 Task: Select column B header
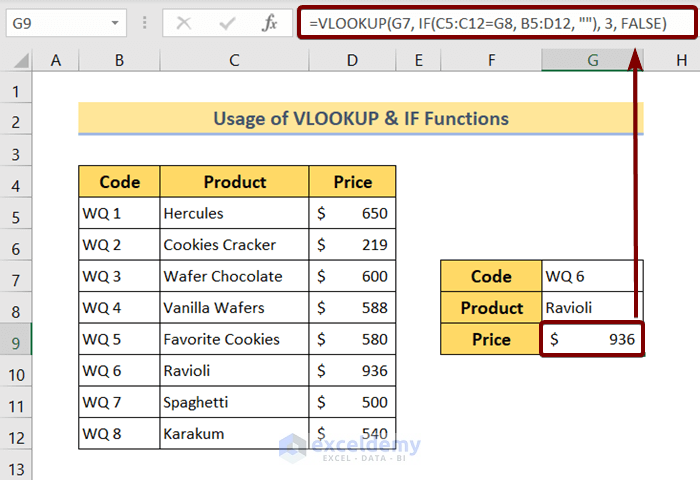[x=119, y=60]
